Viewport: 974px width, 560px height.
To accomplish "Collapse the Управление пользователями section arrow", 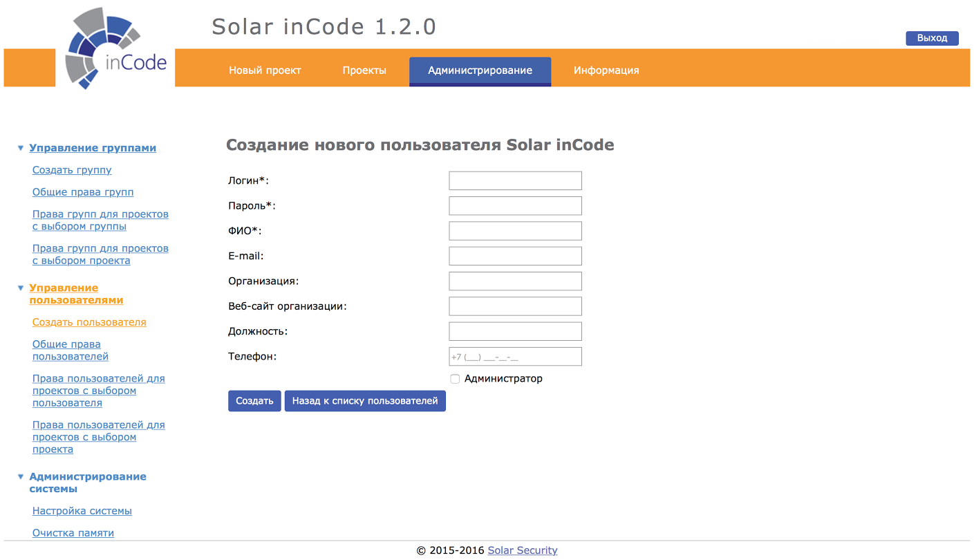I will click(x=21, y=288).
